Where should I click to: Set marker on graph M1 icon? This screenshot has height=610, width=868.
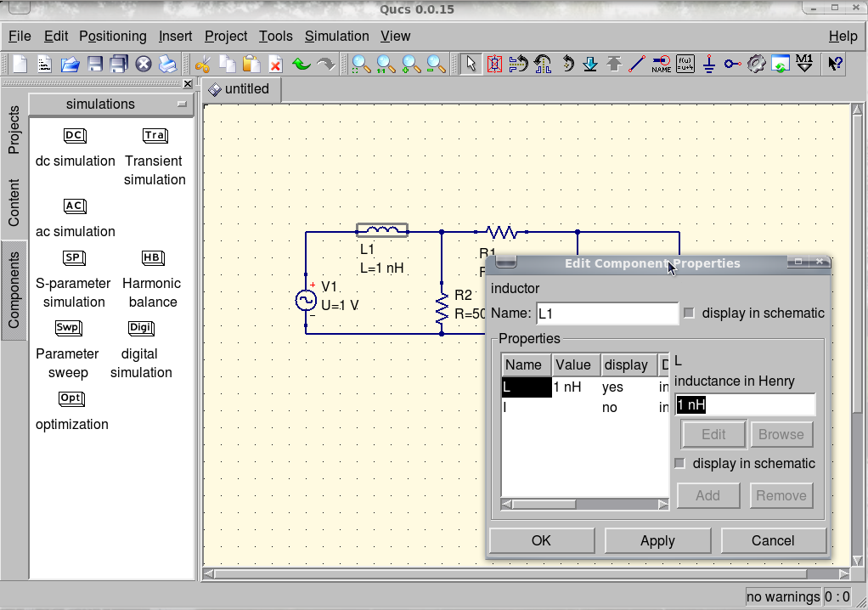803,65
